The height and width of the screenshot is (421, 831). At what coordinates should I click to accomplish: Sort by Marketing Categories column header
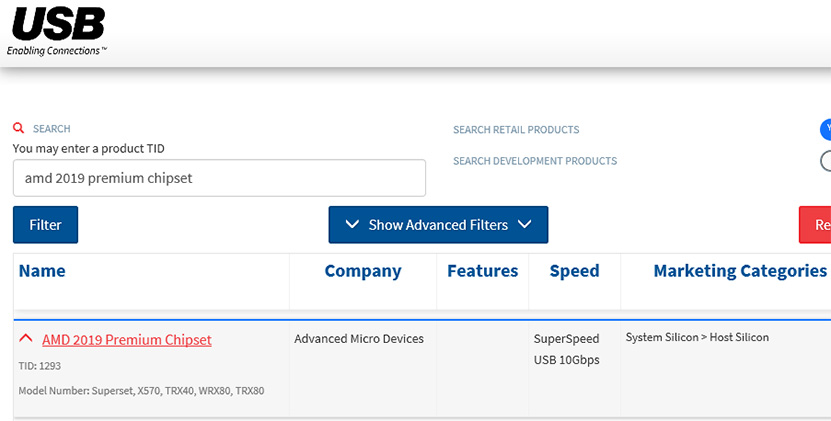point(740,271)
